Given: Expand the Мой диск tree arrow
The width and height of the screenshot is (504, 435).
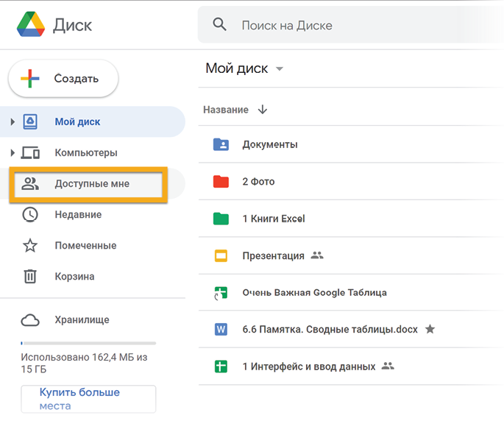Looking at the screenshot, I should [x=13, y=121].
